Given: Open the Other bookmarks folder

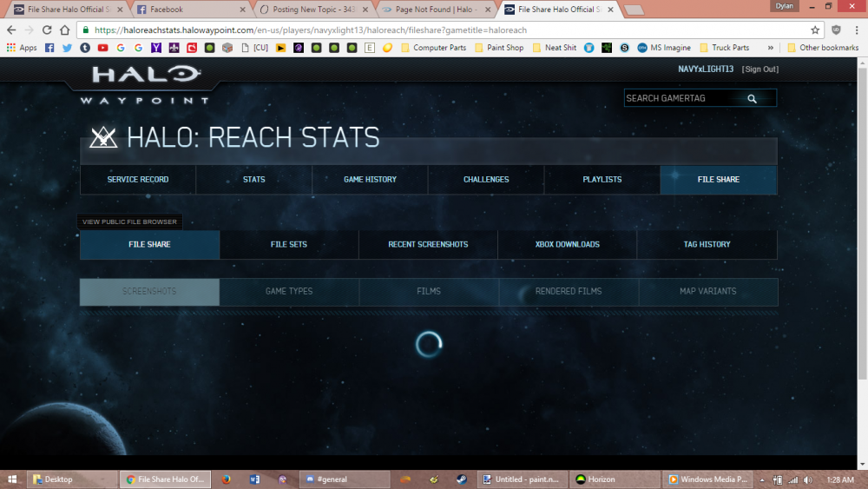Looking at the screenshot, I should [x=823, y=48].
